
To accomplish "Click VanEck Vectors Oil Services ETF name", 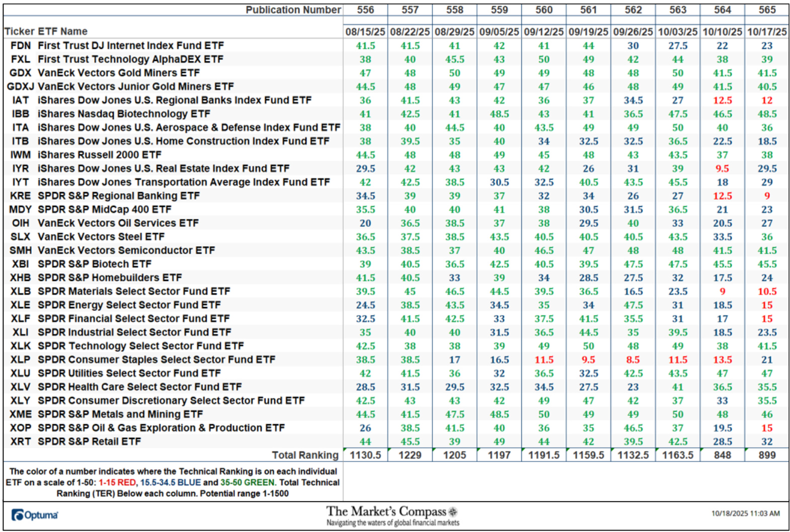I will (x=118, y=222).
